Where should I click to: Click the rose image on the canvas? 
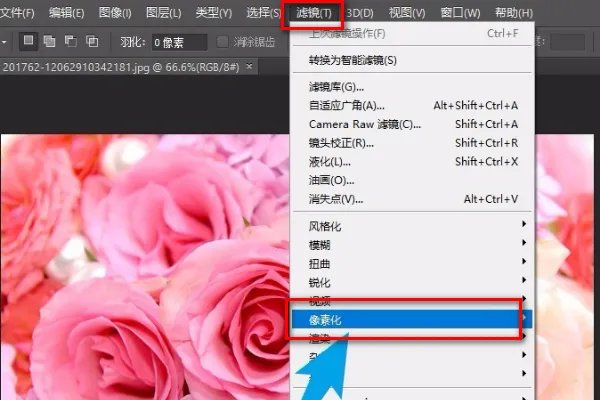click(x=145, y=267)
